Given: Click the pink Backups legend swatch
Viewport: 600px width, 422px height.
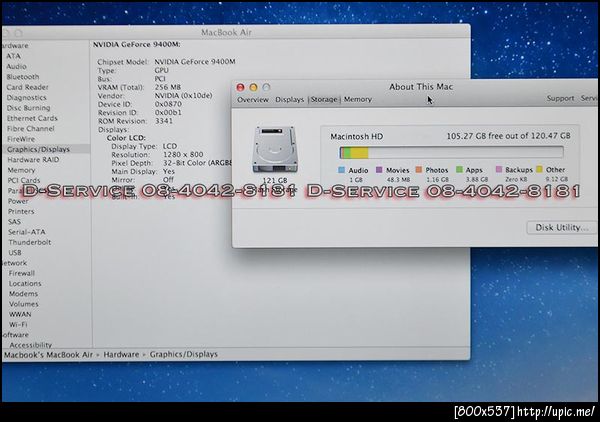Looking at the screenshot, I should click(x=499, y=169).
